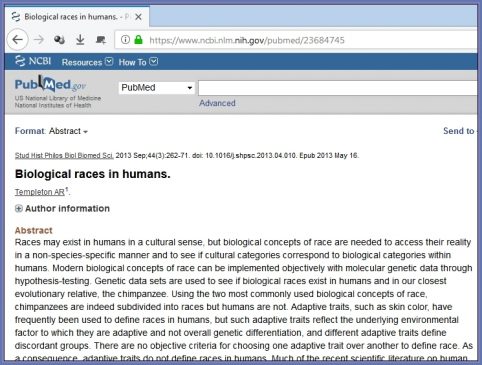Expand the Author information section
Viewport: 482px width, 365px height.
(x=62, y=209)
